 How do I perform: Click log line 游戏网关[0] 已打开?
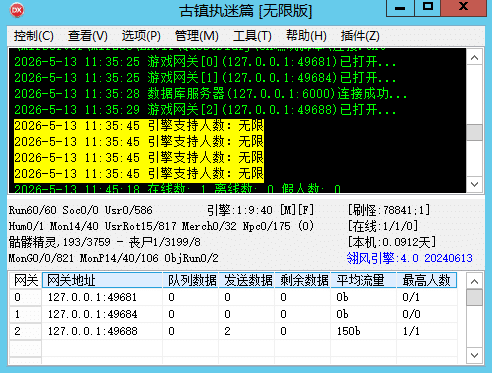click(x=205, y=62)
